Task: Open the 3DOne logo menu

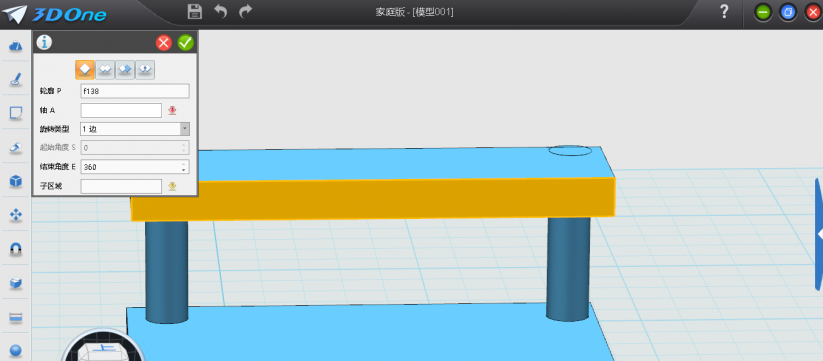Action: (x=54, y=14)
